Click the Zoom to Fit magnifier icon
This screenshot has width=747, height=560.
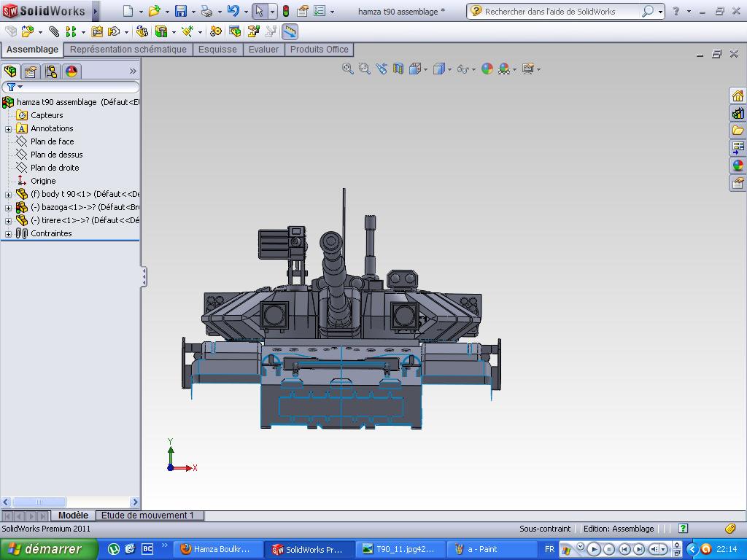[348, 69]
